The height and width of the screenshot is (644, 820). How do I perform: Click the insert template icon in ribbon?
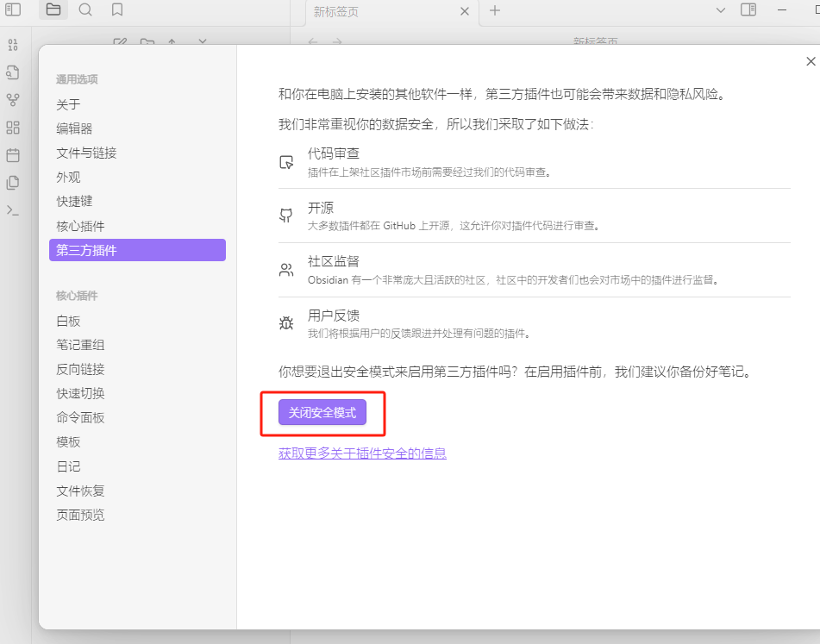click(x=13, y=183)
